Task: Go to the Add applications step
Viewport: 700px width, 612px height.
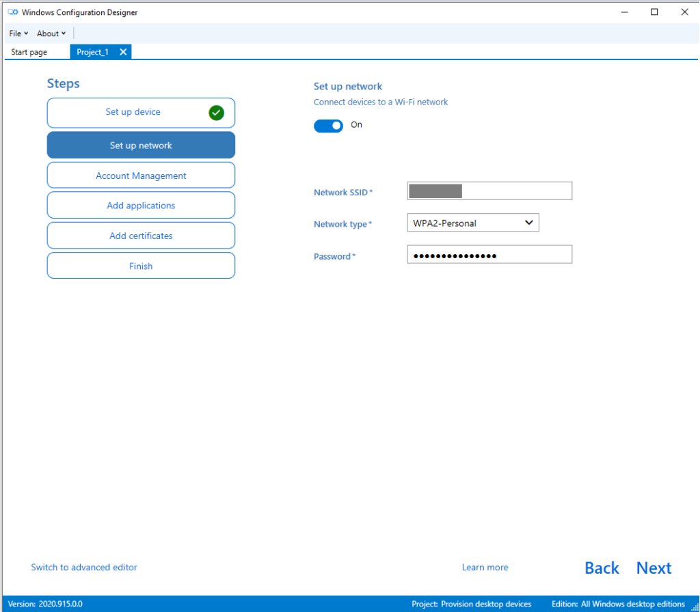Action: pyautogui.click(x=141, y=206)
